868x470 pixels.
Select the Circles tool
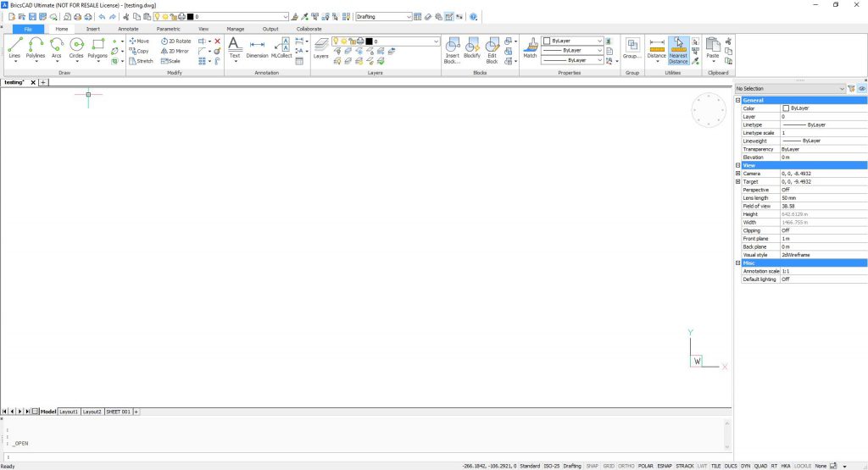click(x=76, y=48)
